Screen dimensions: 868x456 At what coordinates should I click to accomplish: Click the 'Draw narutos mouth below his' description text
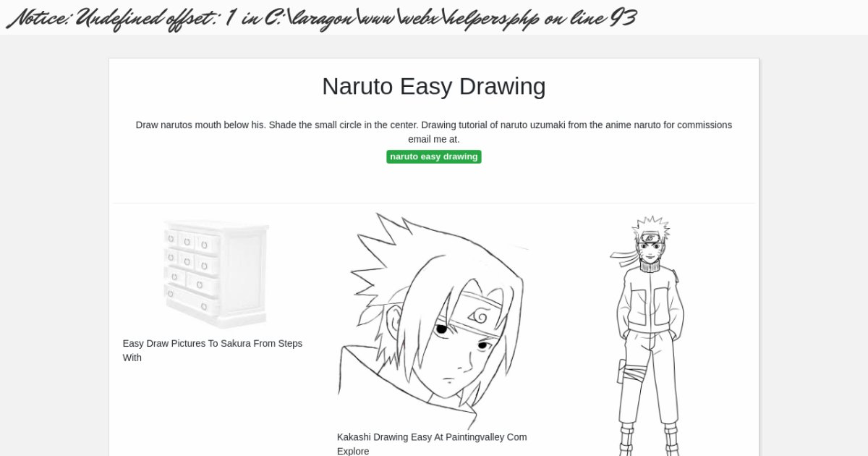pyautogui.click(x=201, y=124)
